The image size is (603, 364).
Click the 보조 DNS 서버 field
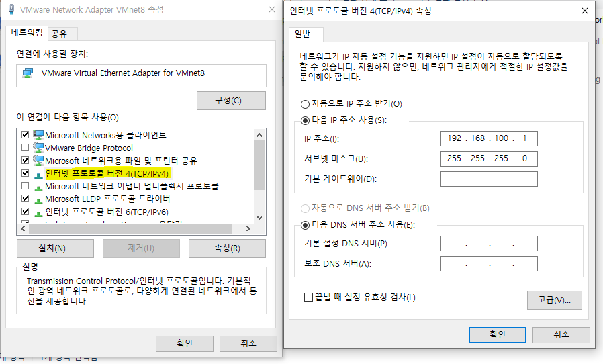(x=489, y=263)
